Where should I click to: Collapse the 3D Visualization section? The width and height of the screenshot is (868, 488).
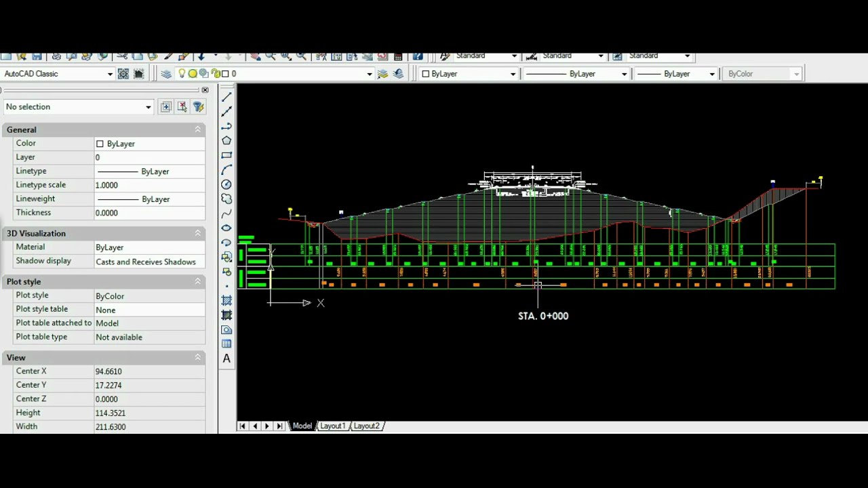(198, 233)
